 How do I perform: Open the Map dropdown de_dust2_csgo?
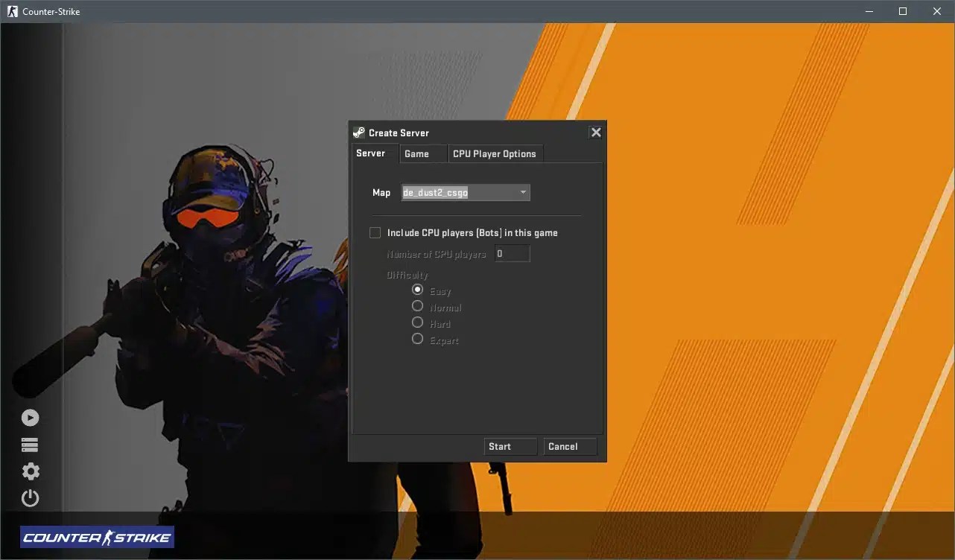[x=466, y=192]
